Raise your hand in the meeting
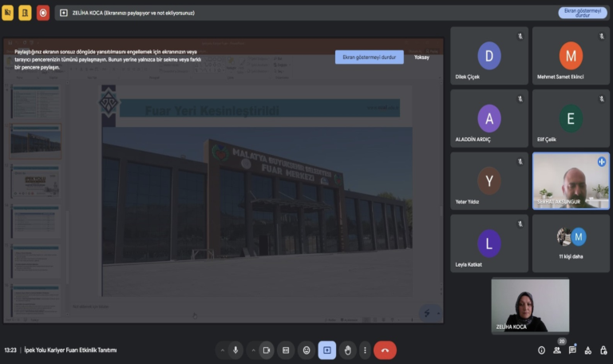 (x=347, y=350)
